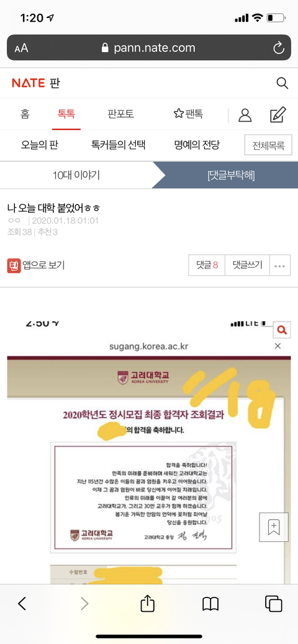Open the three-dots more options button
Image resolution: width=298 pixels, height=644 pixels.
(280, 265)
